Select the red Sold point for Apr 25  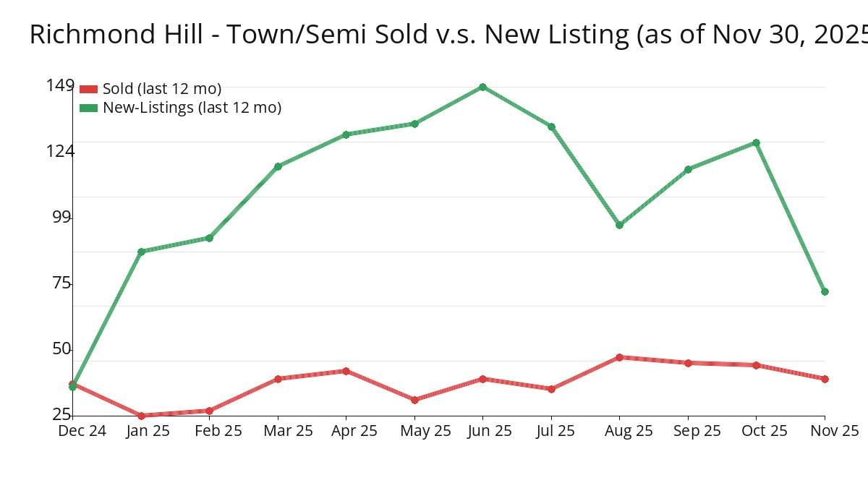(x=346, y=371)
